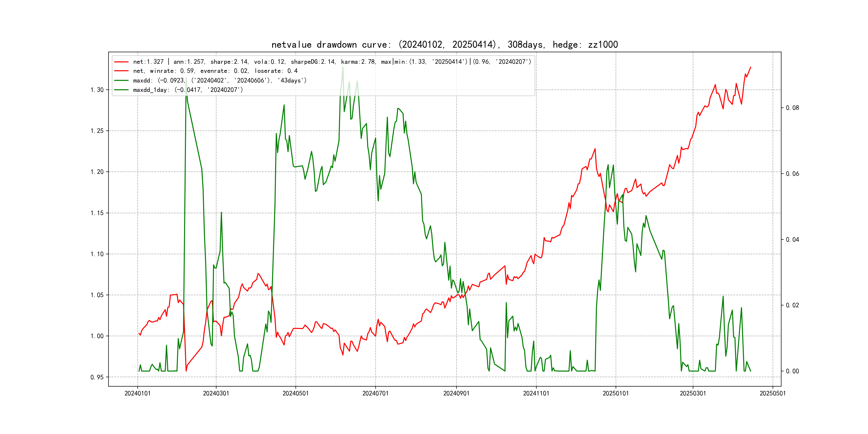This screenshot has height=434, width=868.
Task: Select the net:1.327 sharpe legend text
Action: 332,62
